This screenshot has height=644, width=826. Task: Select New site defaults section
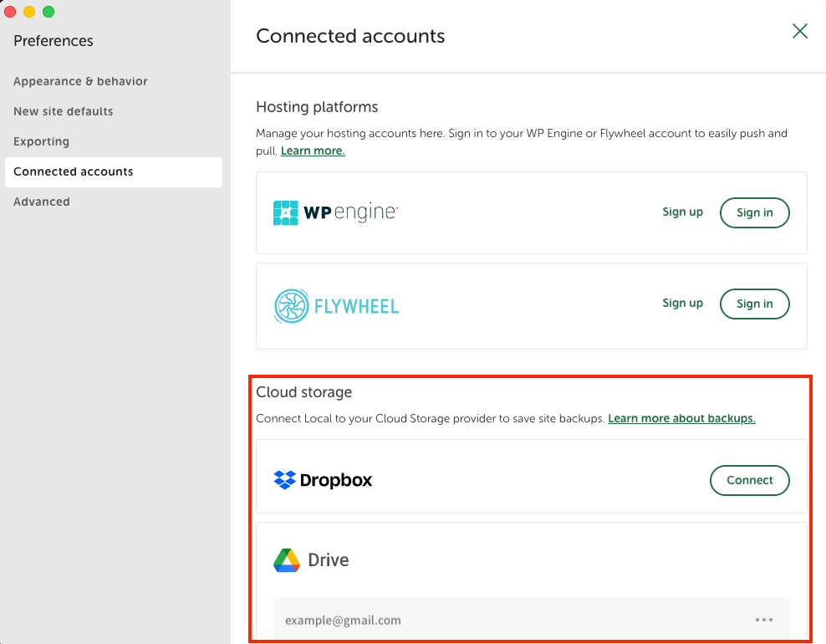64,111
